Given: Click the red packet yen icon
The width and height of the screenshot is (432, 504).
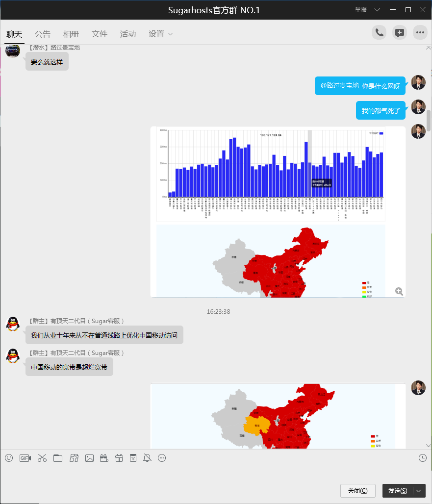Looking at the screenshot, I should pyautogui.click(x=133, y=458).
